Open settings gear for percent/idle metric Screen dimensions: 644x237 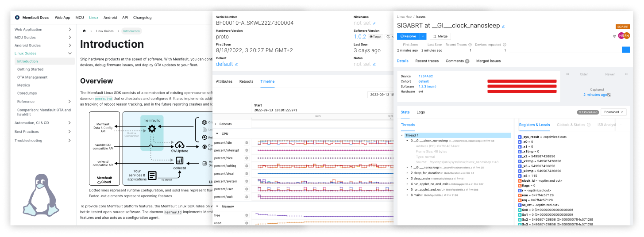tap(247, 143)
